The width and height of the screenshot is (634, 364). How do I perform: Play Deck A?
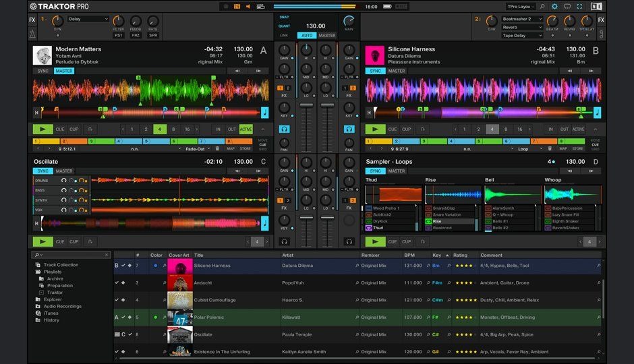coord(43,129)
